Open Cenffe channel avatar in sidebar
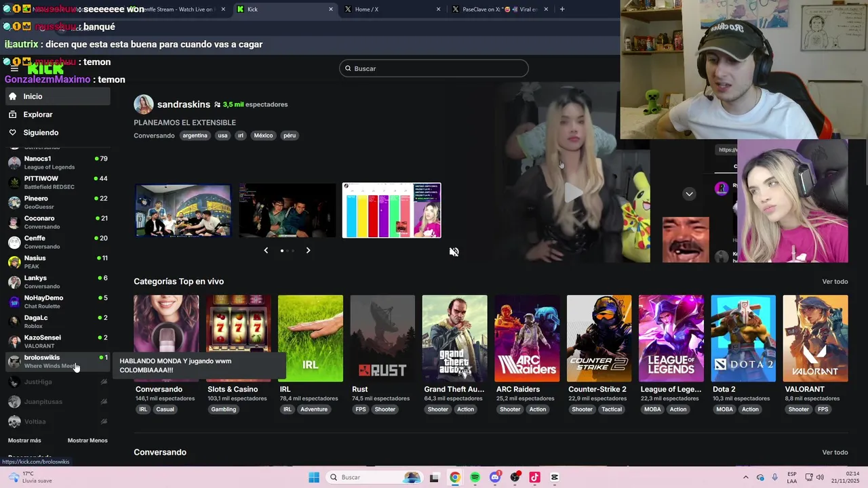The image size is (868, 488). [14, 242]
